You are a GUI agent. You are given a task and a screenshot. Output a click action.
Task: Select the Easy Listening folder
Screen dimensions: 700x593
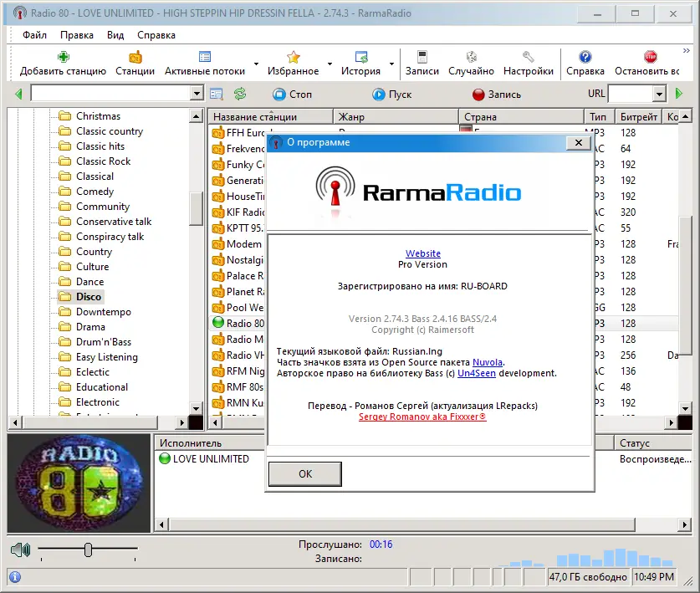point(99,357)
